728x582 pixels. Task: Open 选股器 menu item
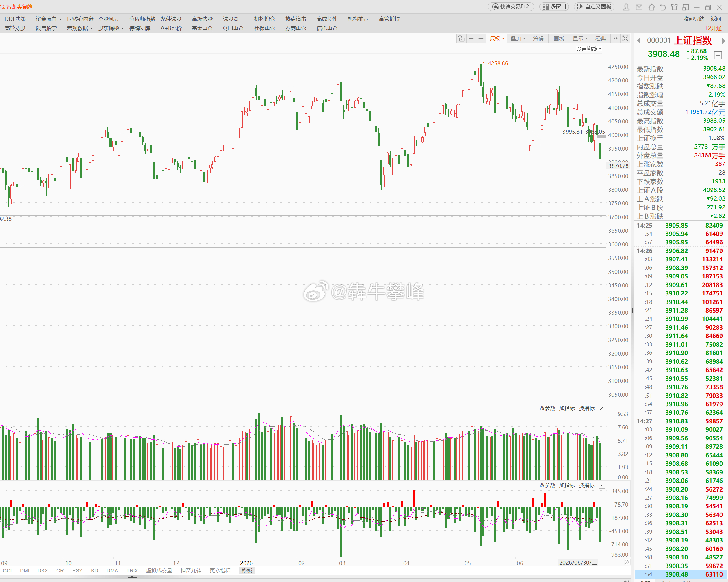tap(231, 19)
